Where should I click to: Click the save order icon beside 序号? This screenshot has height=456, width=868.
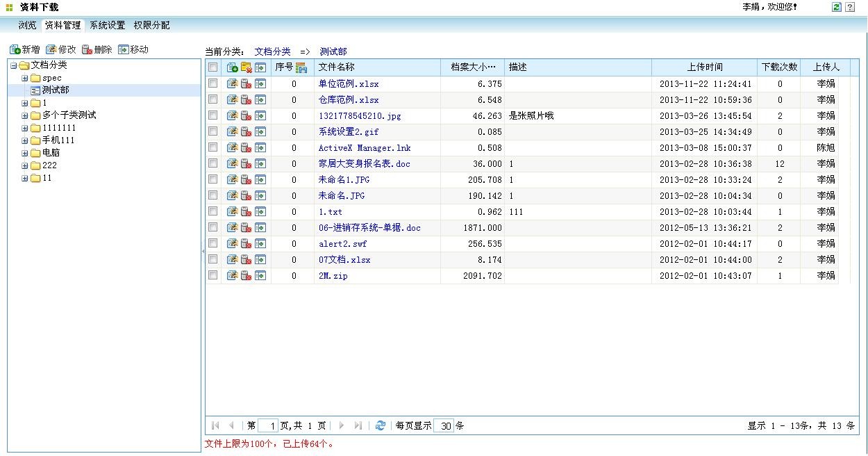(x=301, y=67)
